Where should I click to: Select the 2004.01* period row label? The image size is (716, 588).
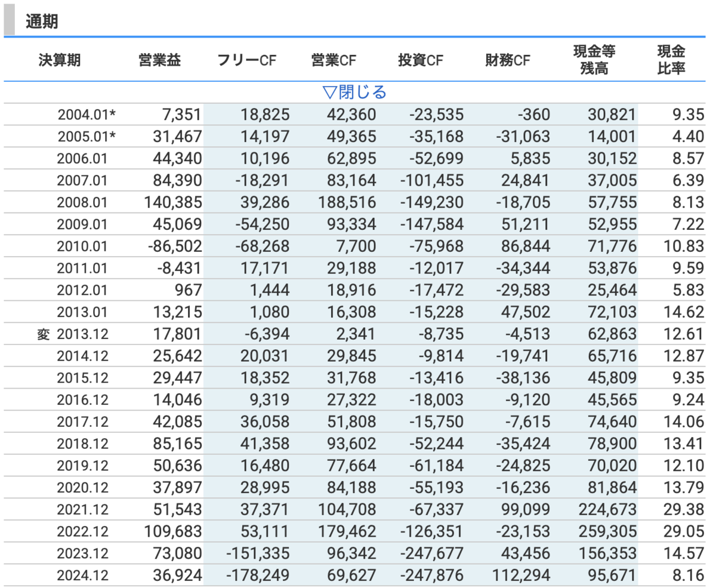pos(87,115)
